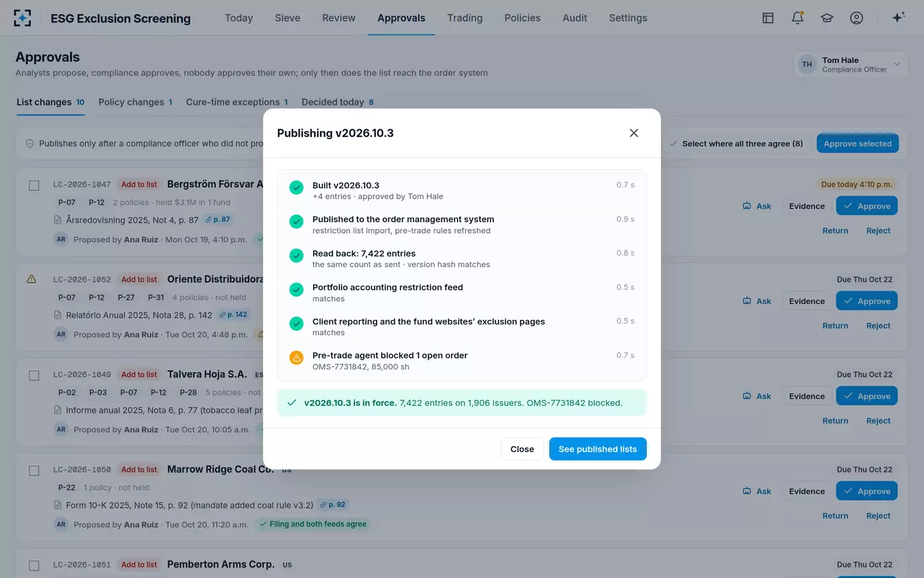Click the document icon beside Relatório Anual 2025

coord(58,315)
